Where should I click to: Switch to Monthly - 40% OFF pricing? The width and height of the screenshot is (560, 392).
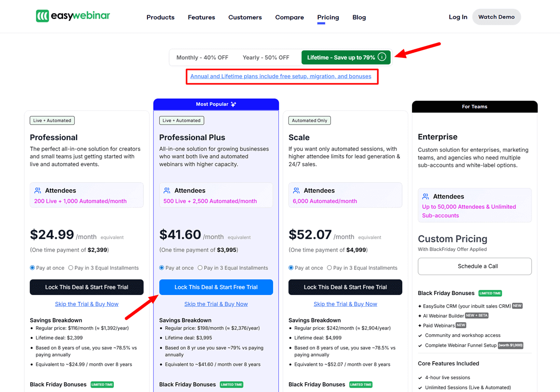point(202,57)
